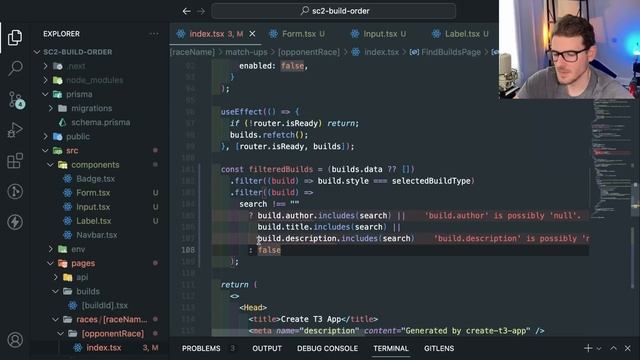Maximize panel size with caret icon
Screen dimensions: 640x360
613,348
